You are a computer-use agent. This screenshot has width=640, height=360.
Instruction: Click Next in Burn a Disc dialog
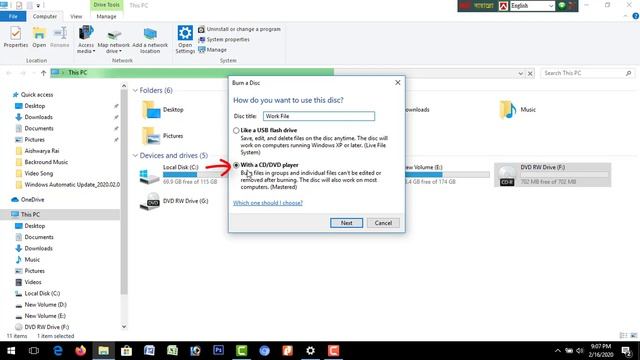coord(346,223)
